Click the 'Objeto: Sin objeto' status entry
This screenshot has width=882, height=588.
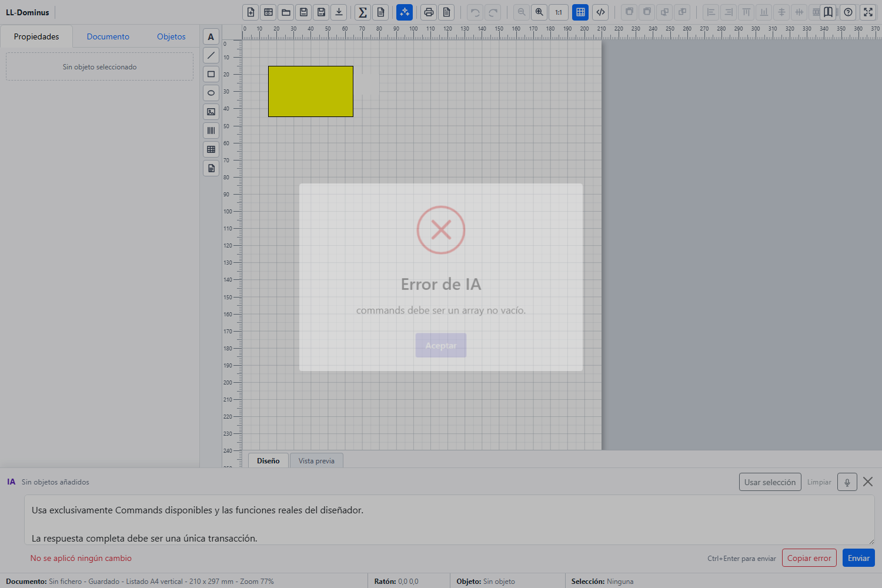click(x=486, y=582)
